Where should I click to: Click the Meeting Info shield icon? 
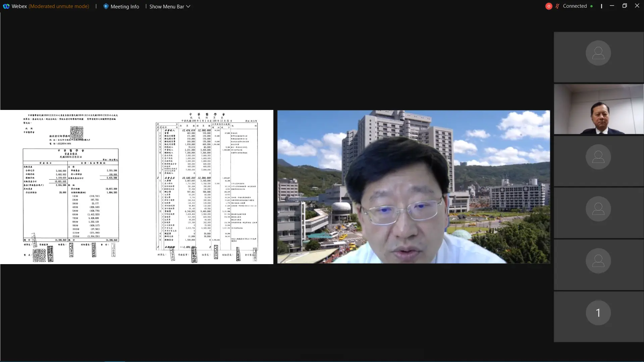(106, 6)
